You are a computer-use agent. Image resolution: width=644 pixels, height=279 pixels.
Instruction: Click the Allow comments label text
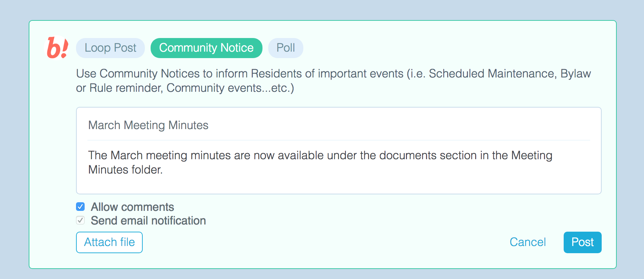pyautogui.click(x=132, y=207)
